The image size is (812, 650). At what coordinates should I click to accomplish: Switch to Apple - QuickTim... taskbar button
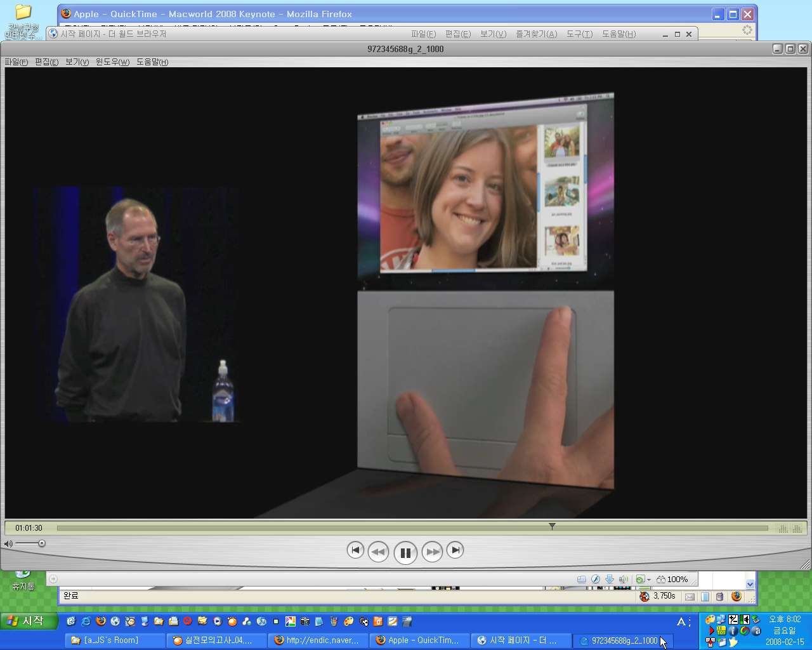pos(419,640)
